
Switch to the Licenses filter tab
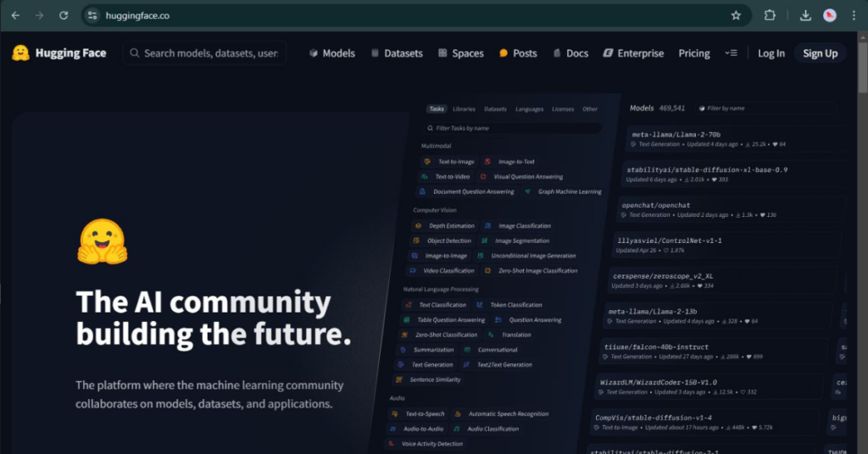tap(563, 109)
